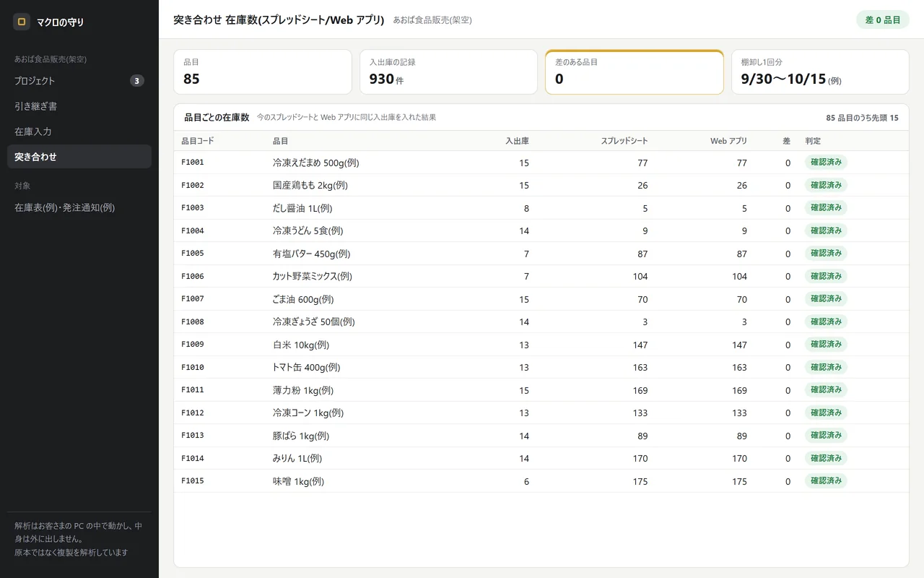Screen dimensions: 924x578
Task: Click 確認済み badge for F1015
Action: (826, 480)
